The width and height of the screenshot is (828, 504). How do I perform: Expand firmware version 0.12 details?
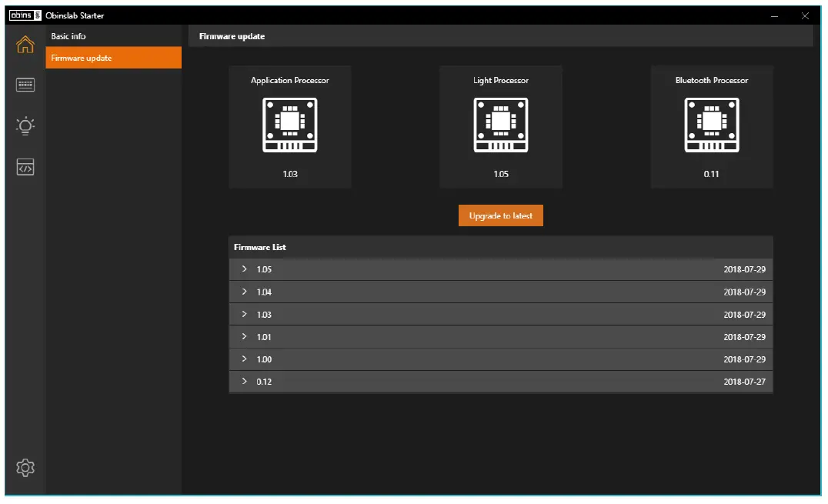click(x=245, y=381)
